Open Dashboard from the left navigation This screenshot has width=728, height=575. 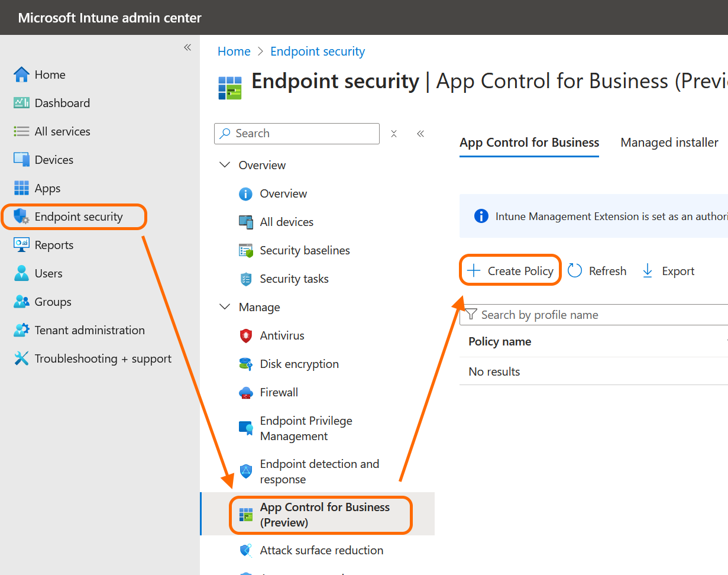click(62, 103)
